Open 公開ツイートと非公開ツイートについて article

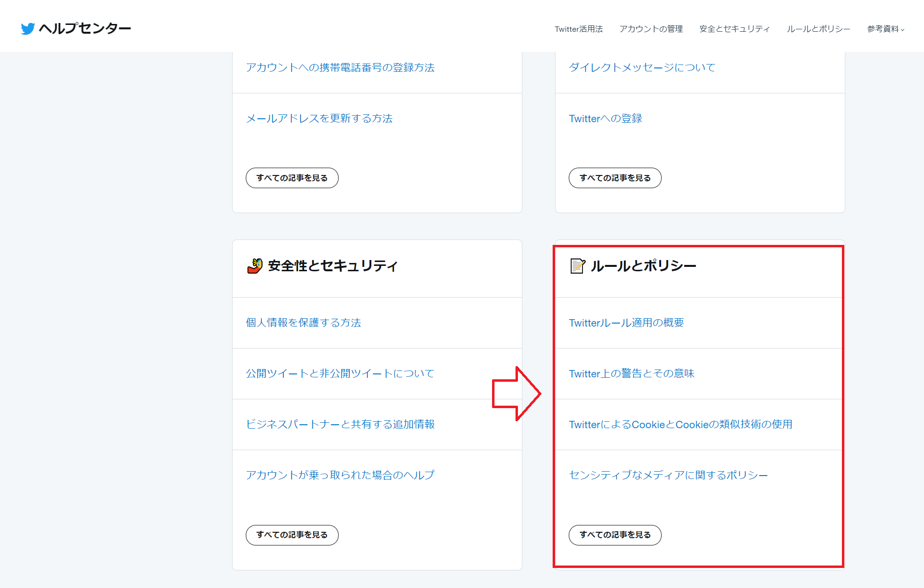[x=340, y=373]
